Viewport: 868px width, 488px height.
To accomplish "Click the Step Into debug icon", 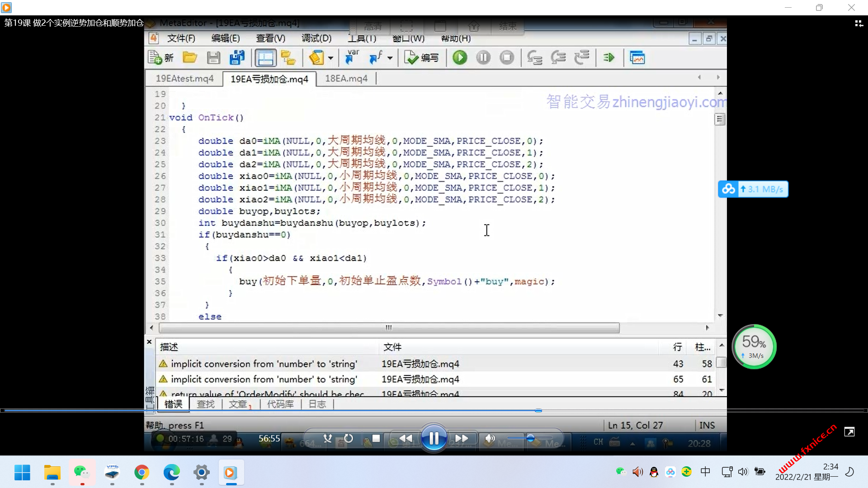I will pos(535,58).
